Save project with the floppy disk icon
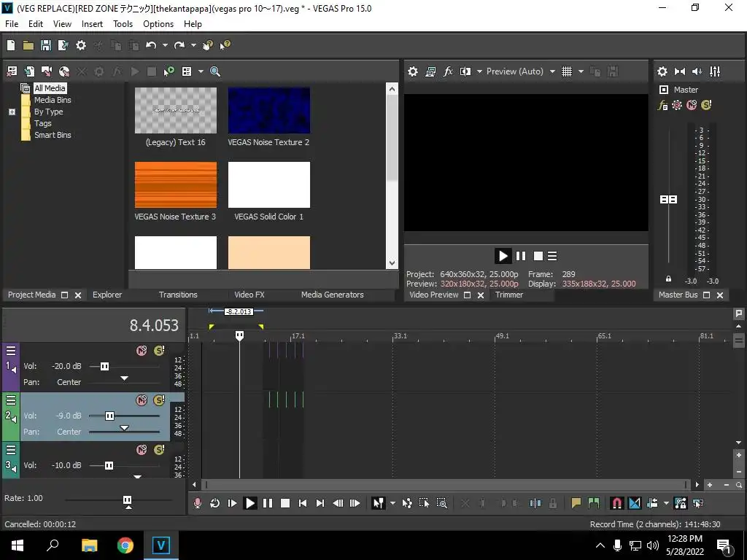The height and width of the screenshot is (560, 747). (46, 45)
